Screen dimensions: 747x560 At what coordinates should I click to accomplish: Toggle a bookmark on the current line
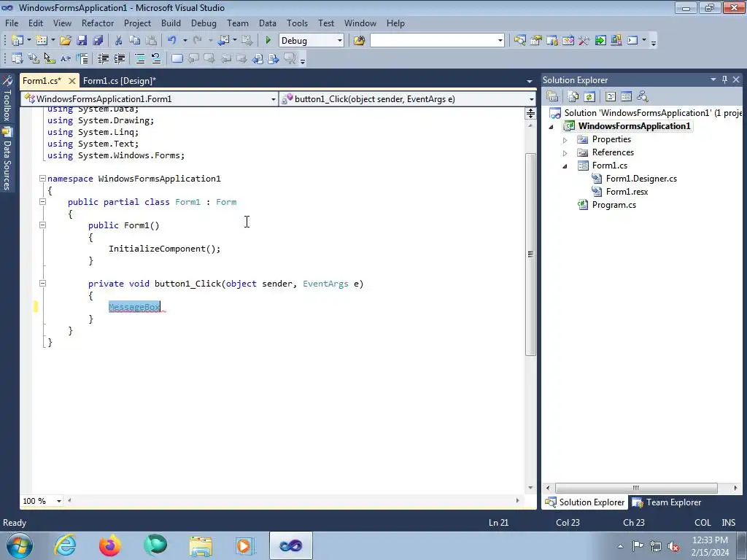click(x=177, y=58)
